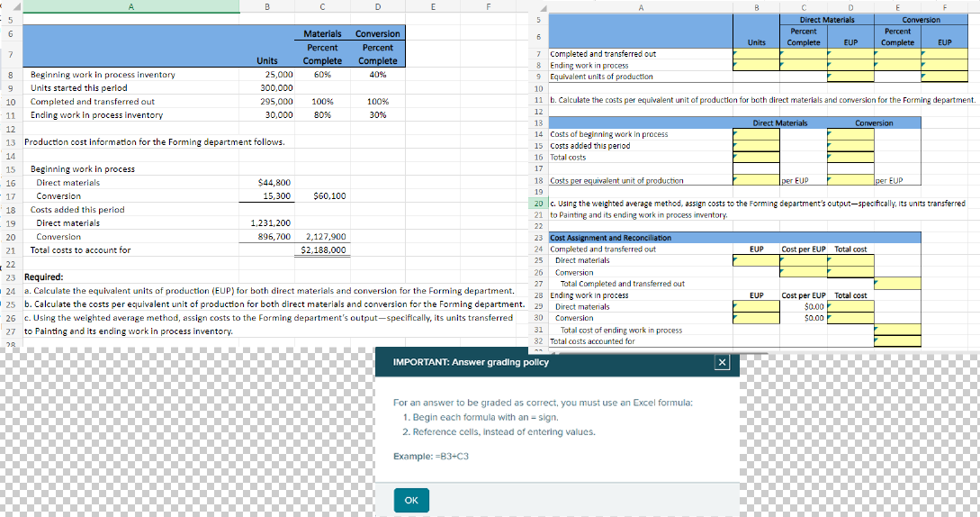
Task: Click EUP input for Direct materials in row 25
Action: point(756,260)
